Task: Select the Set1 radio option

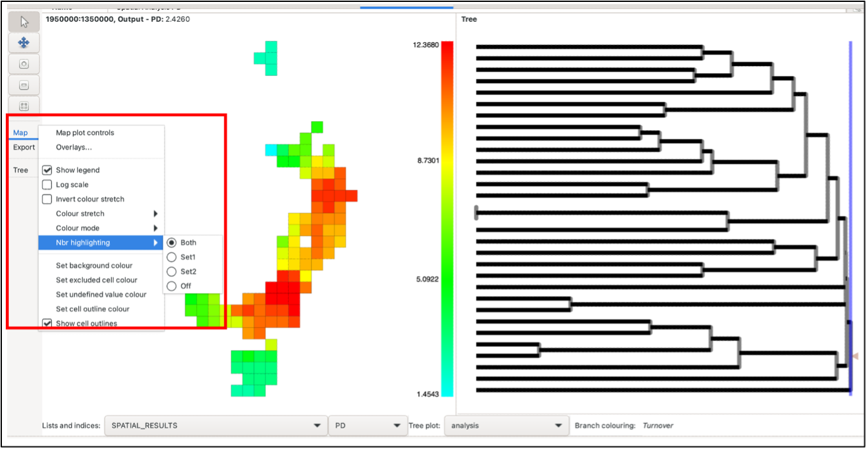Action: (171, 257)
